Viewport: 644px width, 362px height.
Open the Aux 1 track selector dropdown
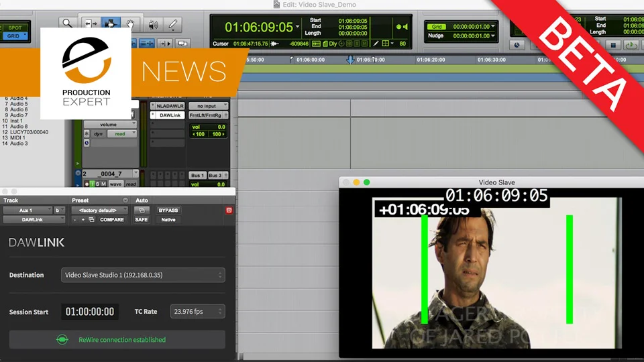click(x=28, y=210)
